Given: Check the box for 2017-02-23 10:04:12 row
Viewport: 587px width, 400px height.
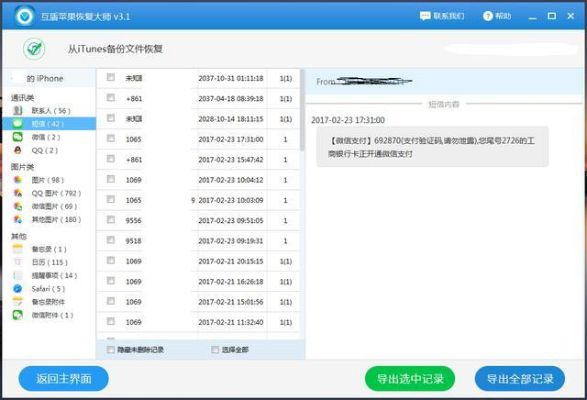Looking at the screenshot, I should pos(111,179).
